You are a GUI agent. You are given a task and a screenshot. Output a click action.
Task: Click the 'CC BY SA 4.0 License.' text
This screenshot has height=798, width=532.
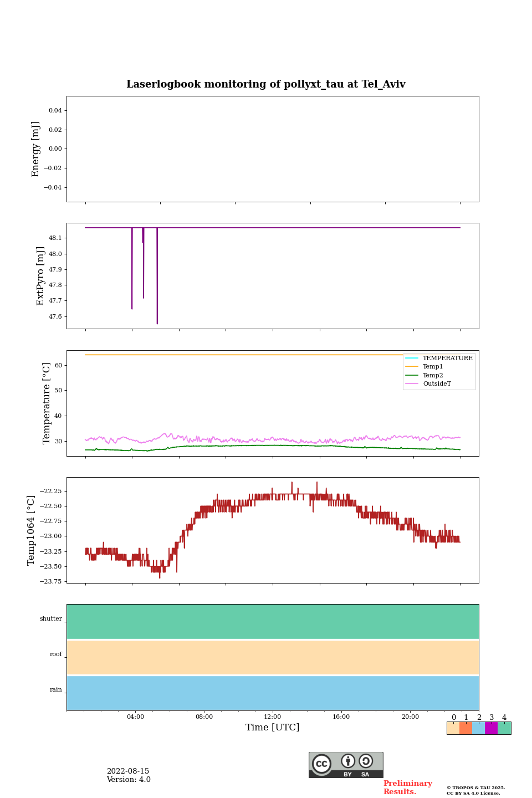[x=473, y=793]
